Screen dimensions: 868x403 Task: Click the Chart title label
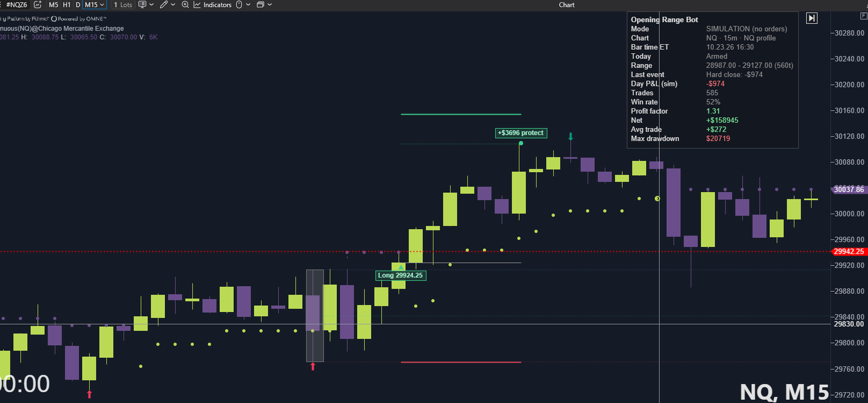[566, 4]
